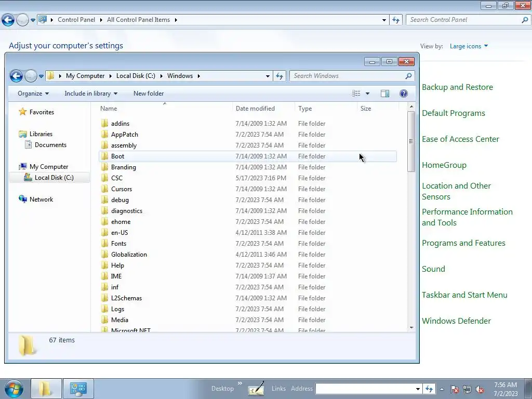Open Programs and Features
The image size is (532, 399).
[x=463, y=243]
